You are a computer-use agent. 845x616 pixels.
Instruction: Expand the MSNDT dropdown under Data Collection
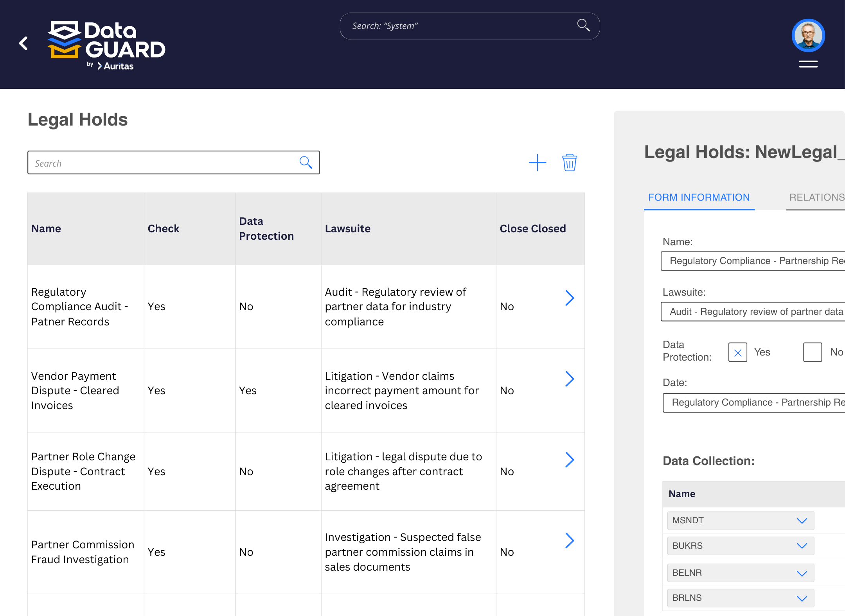(802, 521)
